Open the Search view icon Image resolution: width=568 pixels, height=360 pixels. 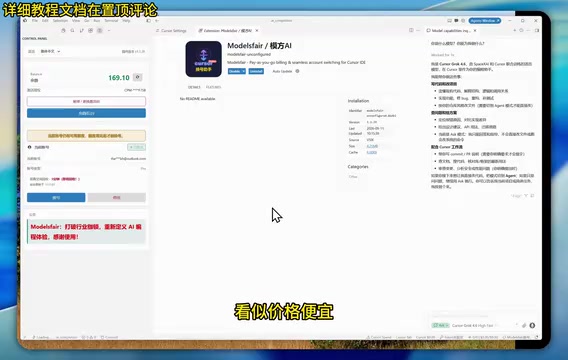click(72, 31)
